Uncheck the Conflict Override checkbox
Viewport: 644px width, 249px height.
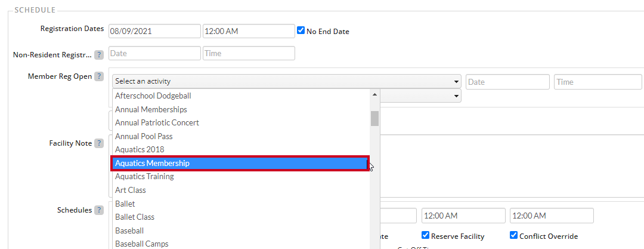513,235
